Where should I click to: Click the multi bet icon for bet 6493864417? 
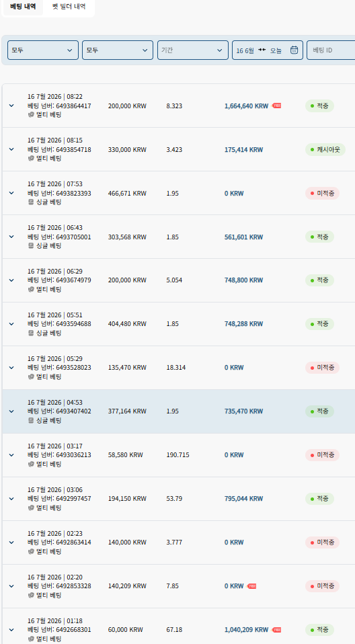click(x=30, y=115)
